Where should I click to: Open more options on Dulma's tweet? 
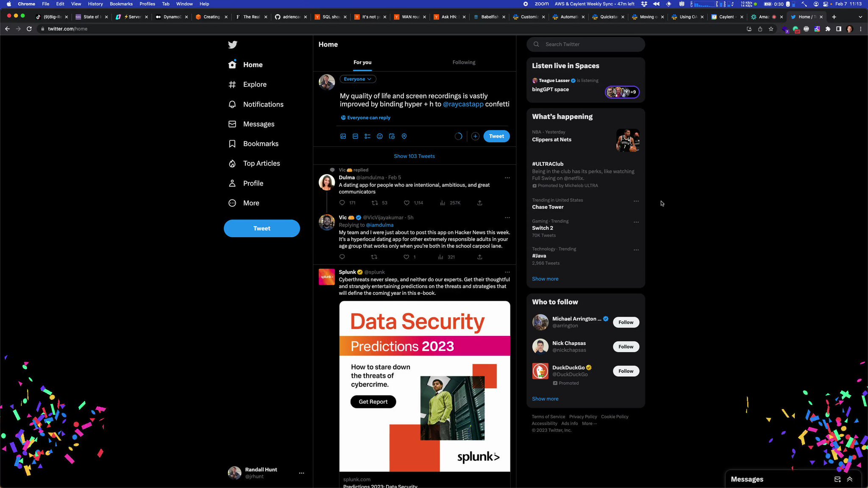(507, 177)
